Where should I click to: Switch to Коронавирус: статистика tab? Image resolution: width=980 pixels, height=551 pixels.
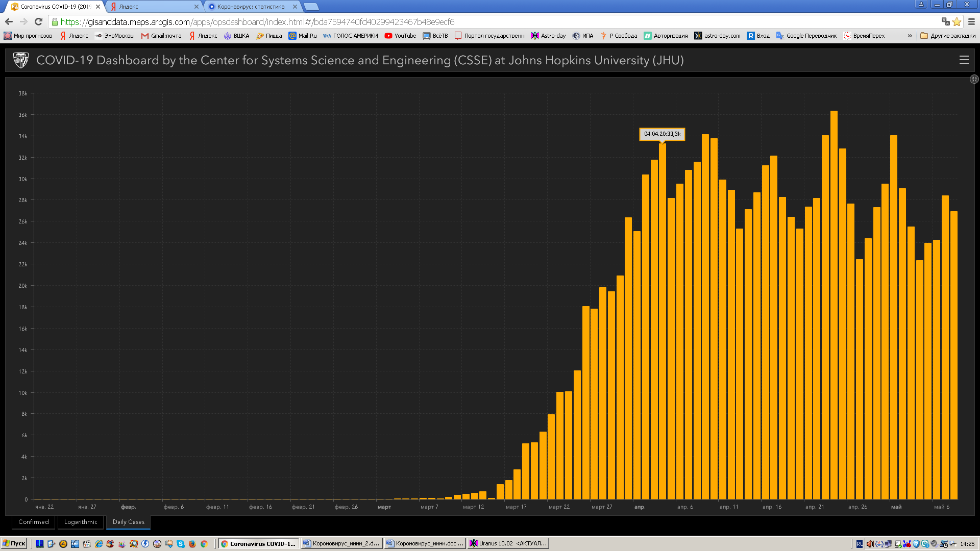coord(250,7)
